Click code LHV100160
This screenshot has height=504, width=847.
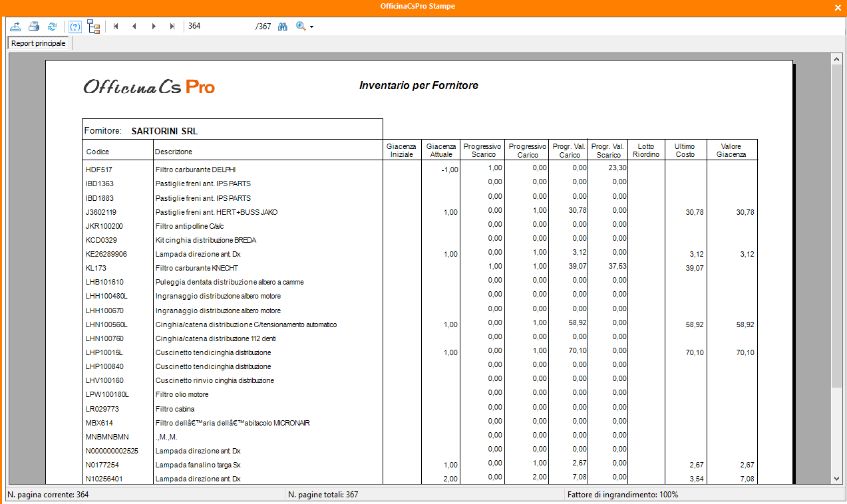pyautogui.click(x=104, y=380)
